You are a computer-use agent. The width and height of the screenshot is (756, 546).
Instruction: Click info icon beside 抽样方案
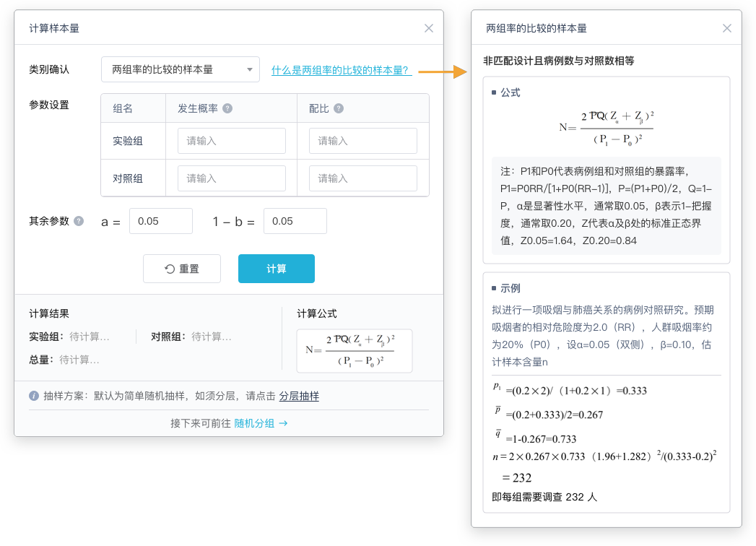point(34,396)
